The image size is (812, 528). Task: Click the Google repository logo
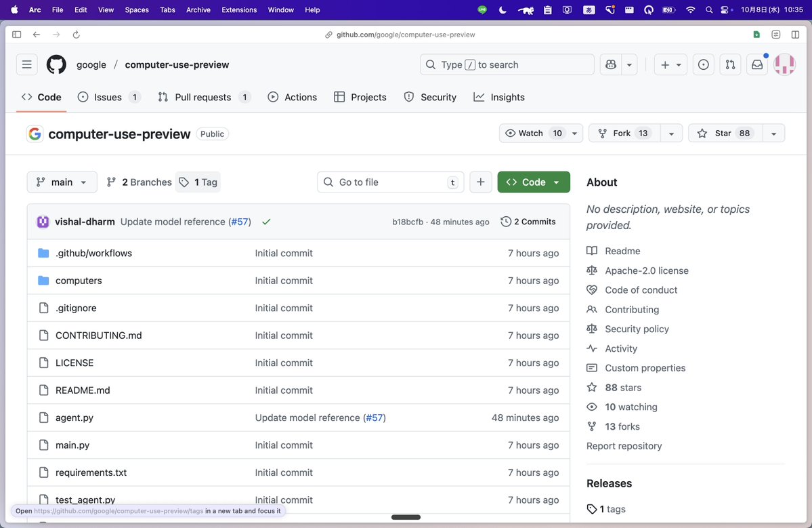pos(35,134)
